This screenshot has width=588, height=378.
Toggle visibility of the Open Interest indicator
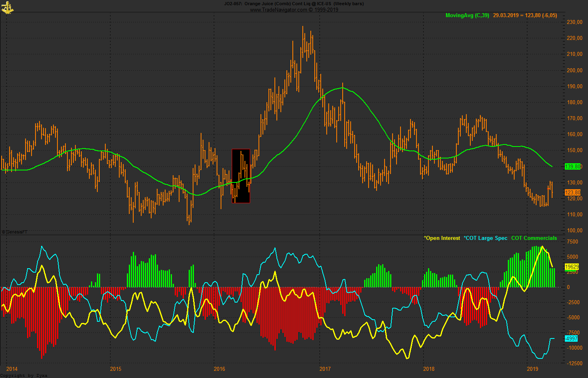[x=442, y=238]
